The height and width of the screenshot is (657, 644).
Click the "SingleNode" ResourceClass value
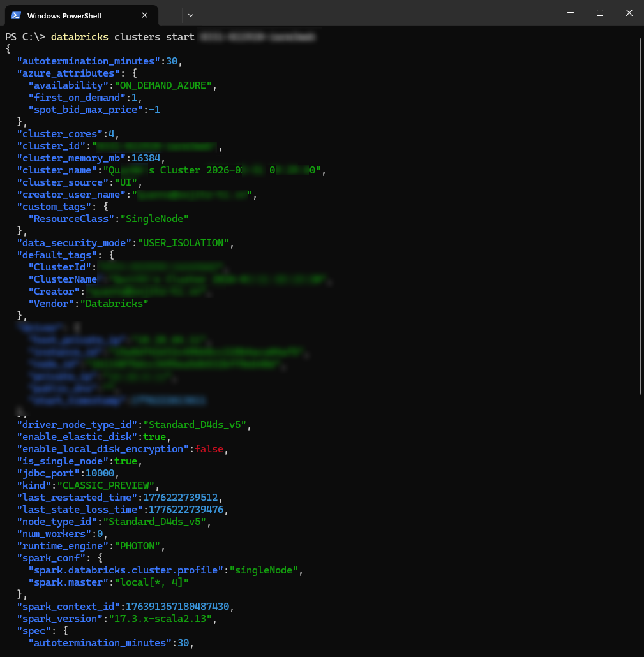coord(154,219)
